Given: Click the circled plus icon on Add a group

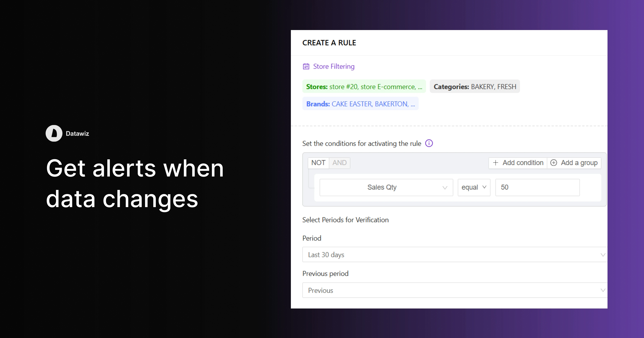Looking at the screenshot, I should [x=554, y=163].
